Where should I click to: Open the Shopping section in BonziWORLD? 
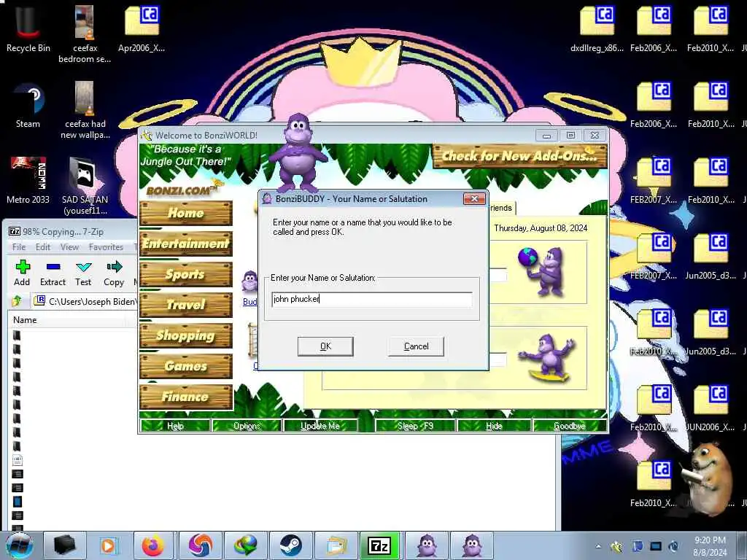coord(186,335)
